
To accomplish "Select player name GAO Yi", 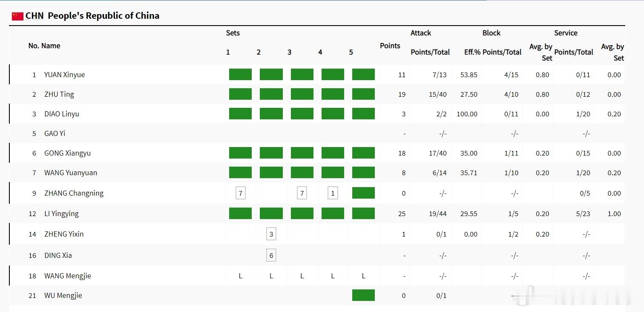I will pyautogui.click(x=55, y=133).
